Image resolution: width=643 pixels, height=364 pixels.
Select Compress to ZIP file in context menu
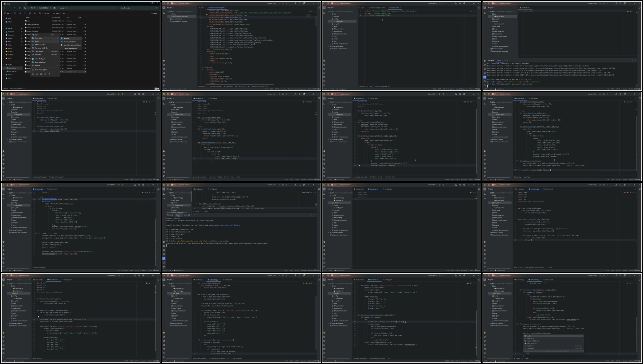[x=45, y=48]
